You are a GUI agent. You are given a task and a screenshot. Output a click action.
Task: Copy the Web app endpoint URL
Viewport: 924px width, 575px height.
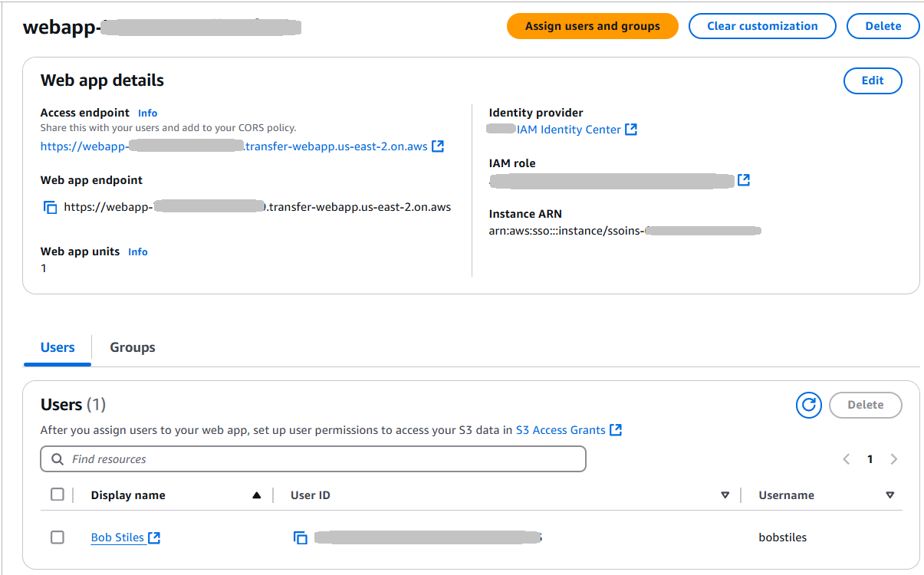pos(51,207)
